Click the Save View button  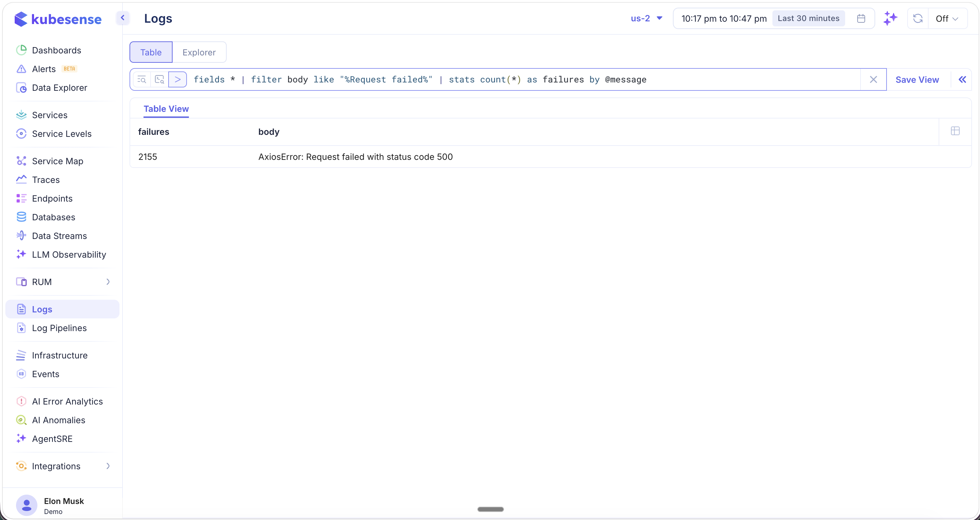click(x=917, y=79)
